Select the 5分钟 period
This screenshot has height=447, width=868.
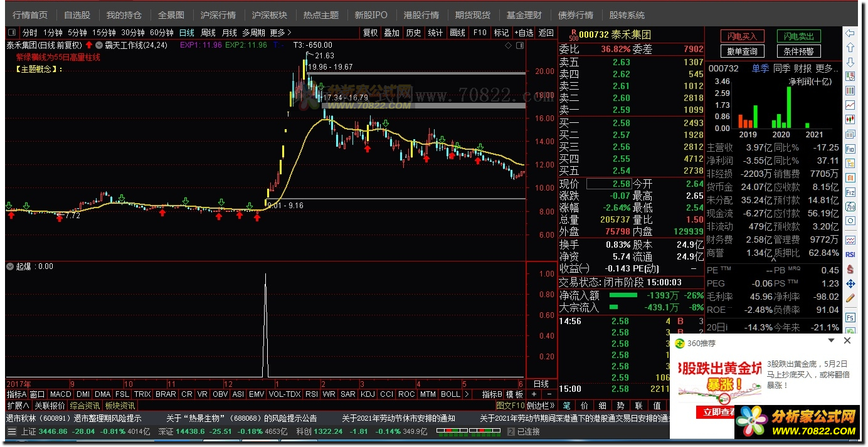click(77, 33)
